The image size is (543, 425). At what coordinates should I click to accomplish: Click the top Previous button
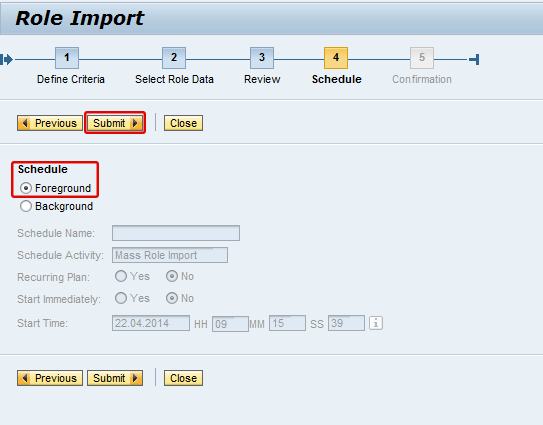point(50,123)
